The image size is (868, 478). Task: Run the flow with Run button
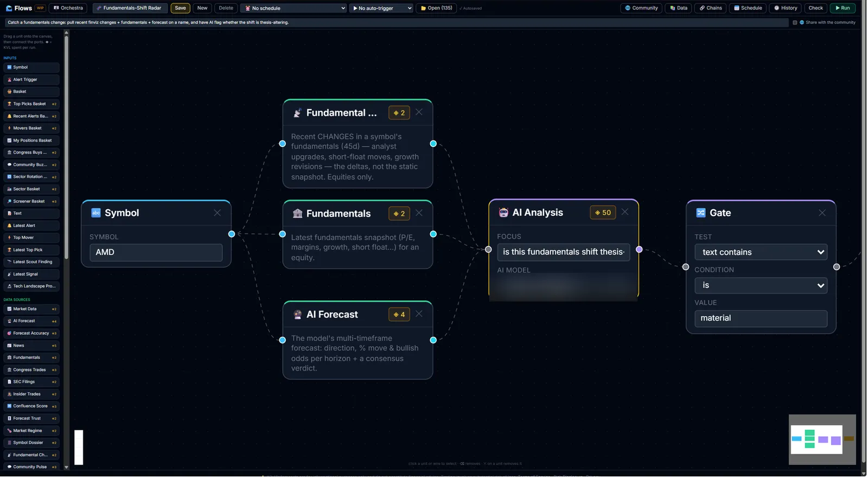pyautogui.click(x=843, y=8)
